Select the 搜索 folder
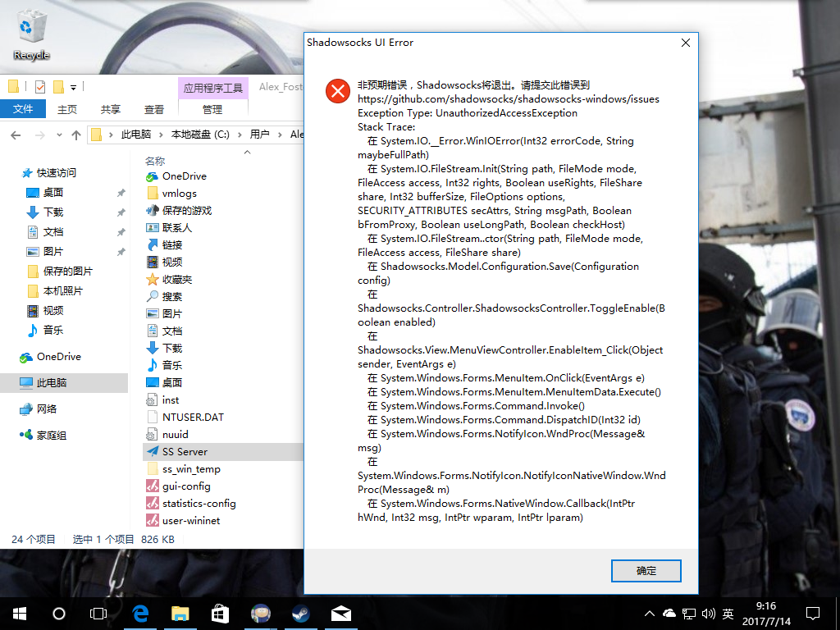Viewport: 840px width, 630px height. [172, 296]
